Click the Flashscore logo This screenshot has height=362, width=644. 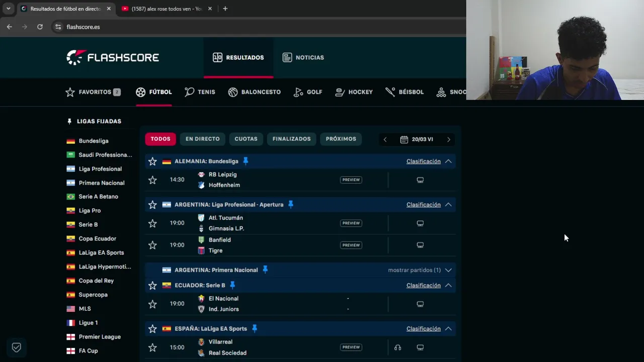coord(113,57)
